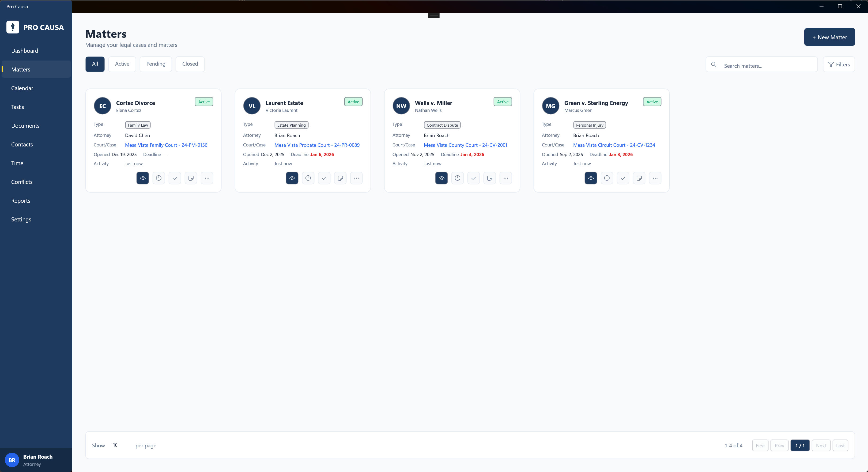
Task: Click the eye icon on Wells v. Miller card
Action: pos(441,178)
